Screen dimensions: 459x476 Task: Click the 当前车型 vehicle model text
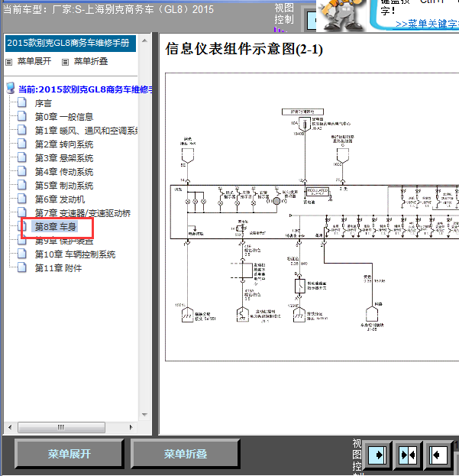pos(108,10)
